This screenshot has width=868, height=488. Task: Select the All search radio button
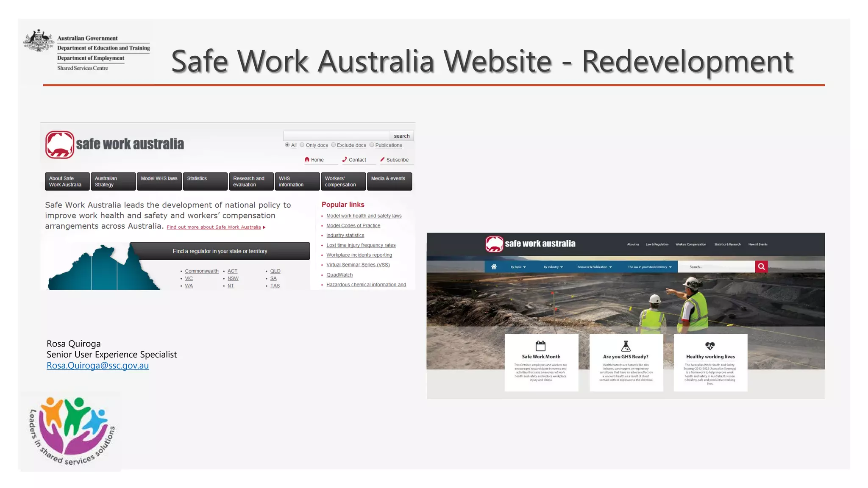point(287,145)
